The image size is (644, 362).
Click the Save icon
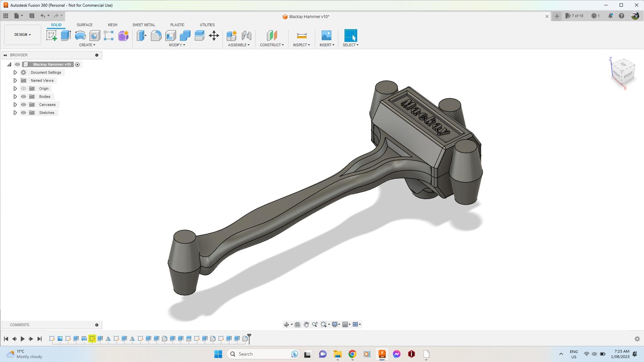32,16
